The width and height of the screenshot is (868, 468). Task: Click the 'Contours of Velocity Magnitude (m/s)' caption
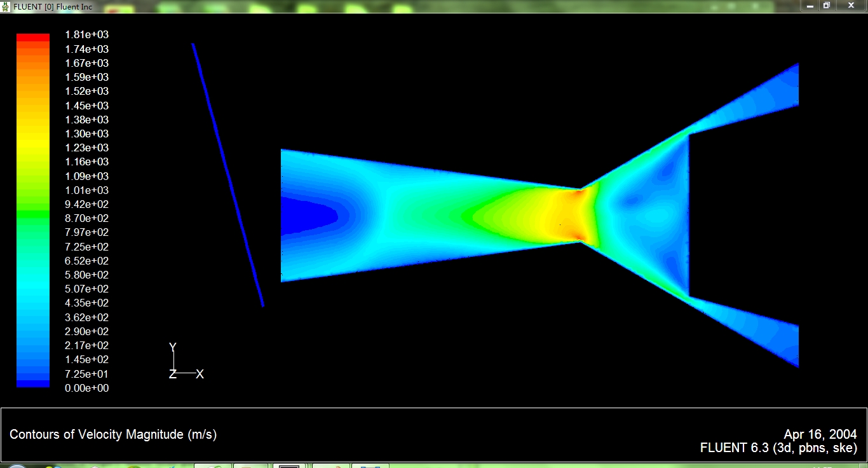[x=113, y=435]
